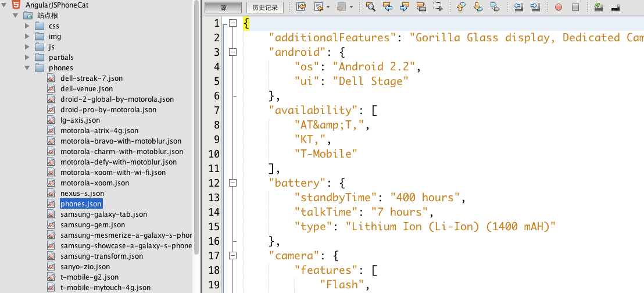
Task: Start macro recording with red circle
Action: pyautogui.click(x=558, y=8)
